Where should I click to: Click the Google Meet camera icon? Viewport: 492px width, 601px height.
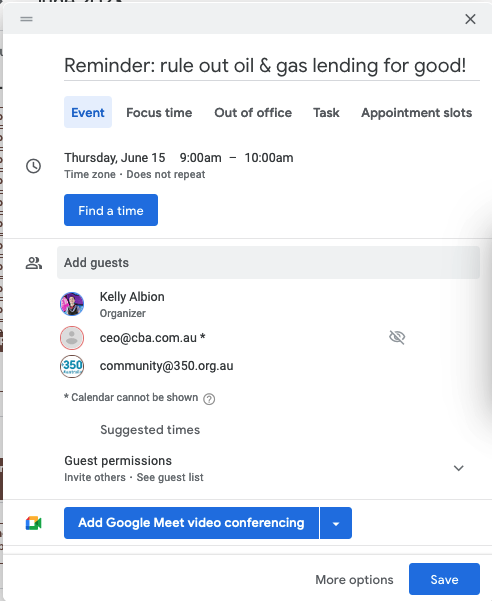34,523
